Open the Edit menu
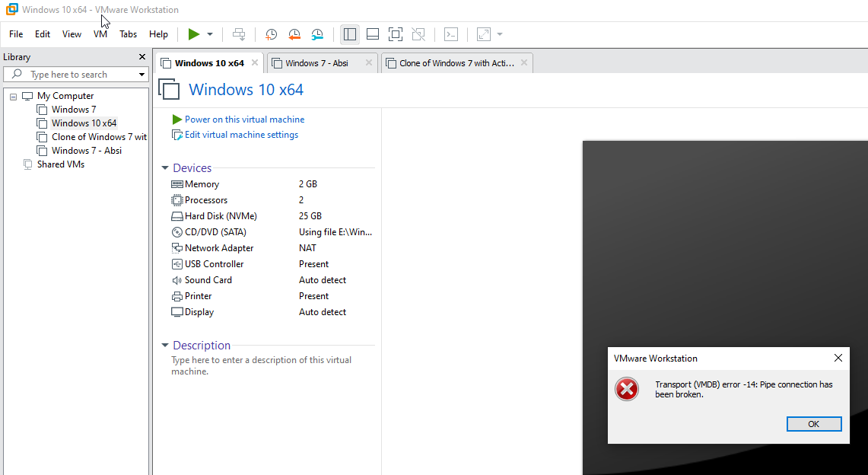The image size is (868, 475). pyautogui.click(x=42, y=34)
